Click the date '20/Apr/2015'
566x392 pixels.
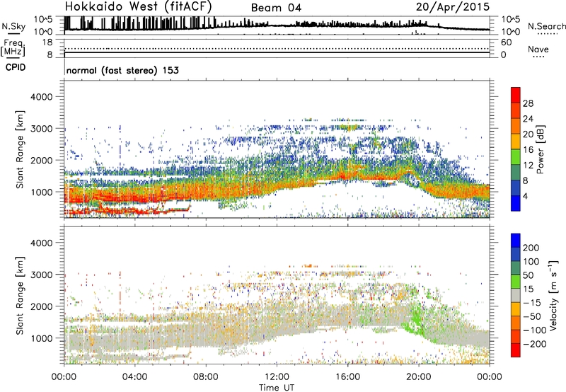click(x=453, y=7)
